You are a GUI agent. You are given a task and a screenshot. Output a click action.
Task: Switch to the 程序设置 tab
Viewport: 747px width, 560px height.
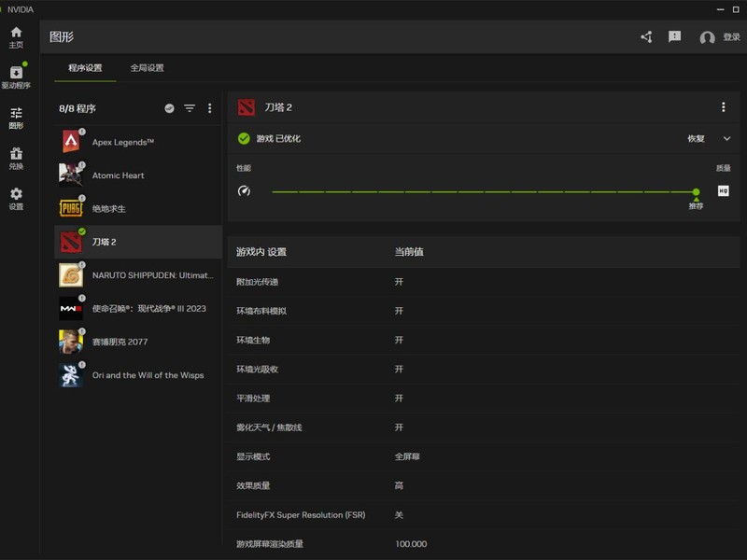85,68
